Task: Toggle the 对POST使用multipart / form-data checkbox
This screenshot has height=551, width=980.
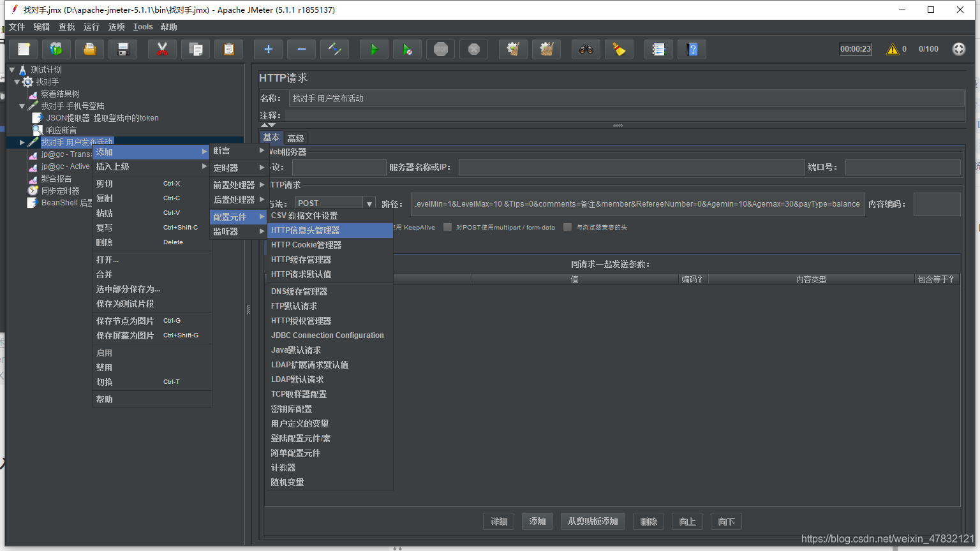Action: [x=447, y=227]
